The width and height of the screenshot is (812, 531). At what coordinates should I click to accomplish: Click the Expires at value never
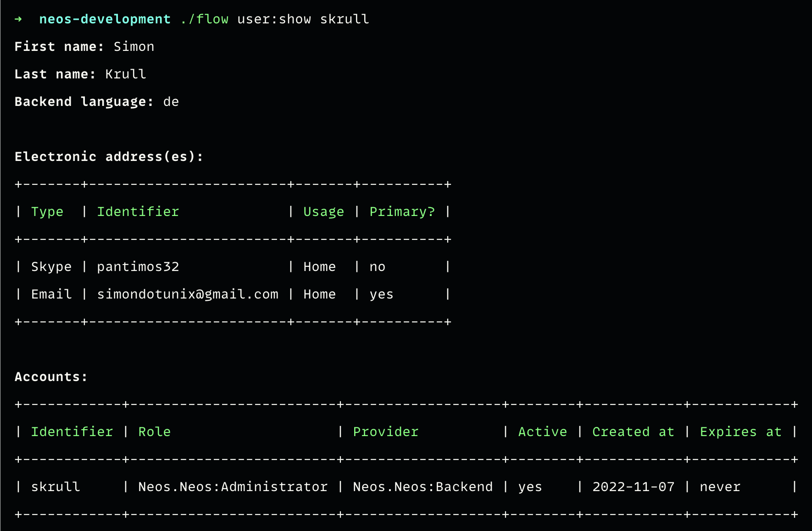pos(720,487)
